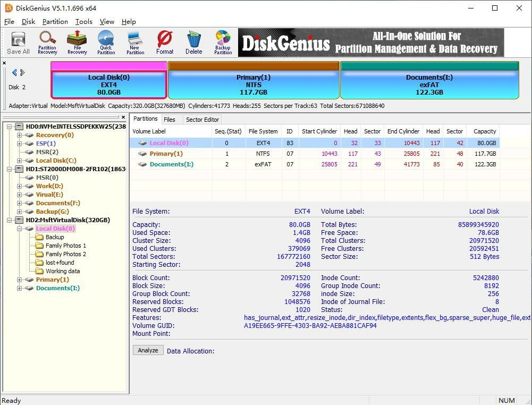Expand the Backup(G:) partition node
Image resolution: width=532 pixels, height=405 pixels.
19,212
